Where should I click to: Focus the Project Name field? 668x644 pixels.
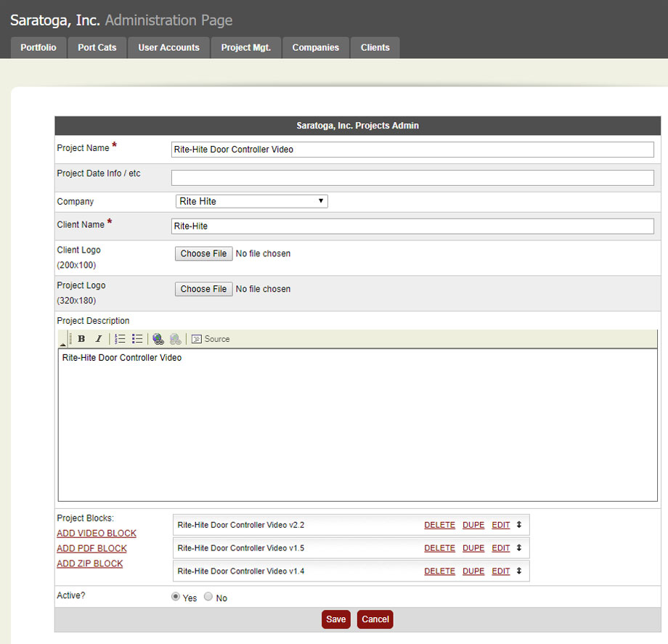click(x=412, y=150)
